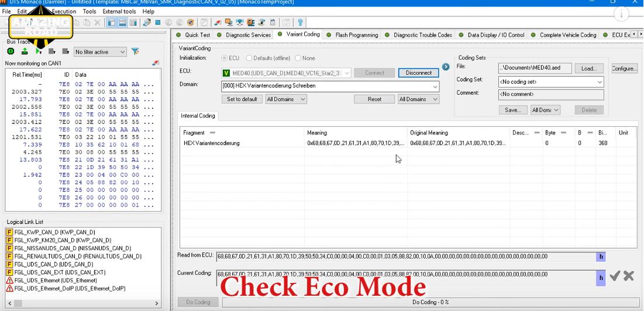The height and width of the screenshot is (311, 644).
Task: Click the Logical Link List horizontal scrollbar
Action: (84, 303)
